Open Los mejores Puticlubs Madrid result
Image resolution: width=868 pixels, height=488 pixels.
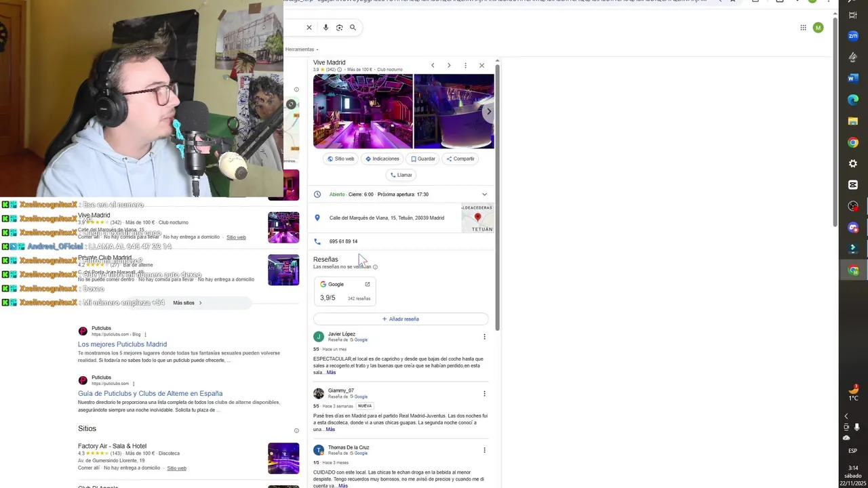pyautogui.click(x=122, y=344)
